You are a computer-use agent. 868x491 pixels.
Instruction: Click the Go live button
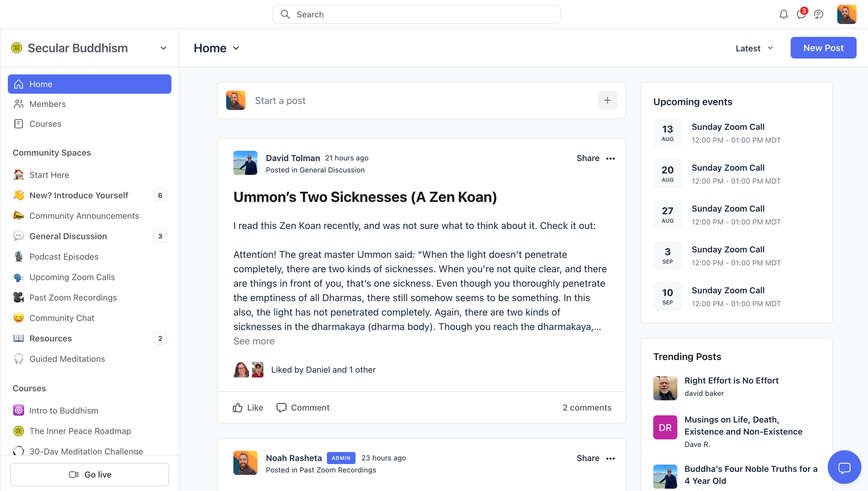pyautogui.click(x=89, y=475)
